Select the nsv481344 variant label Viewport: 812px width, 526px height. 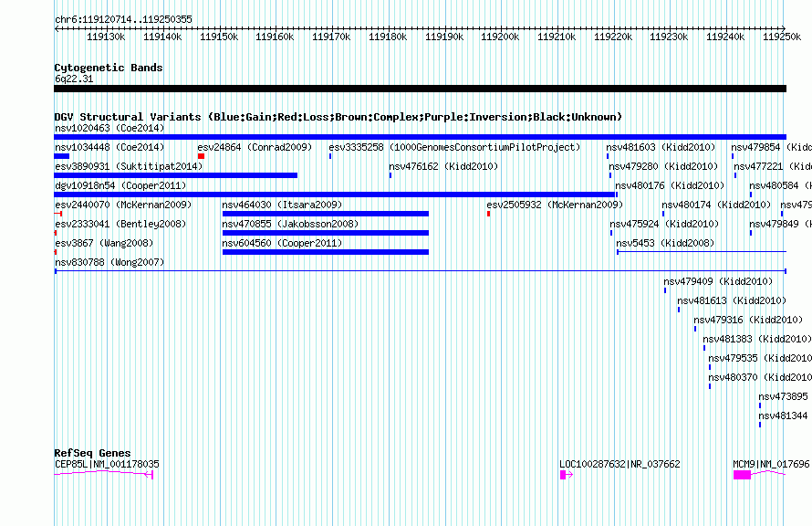click(x=783, y=416)
